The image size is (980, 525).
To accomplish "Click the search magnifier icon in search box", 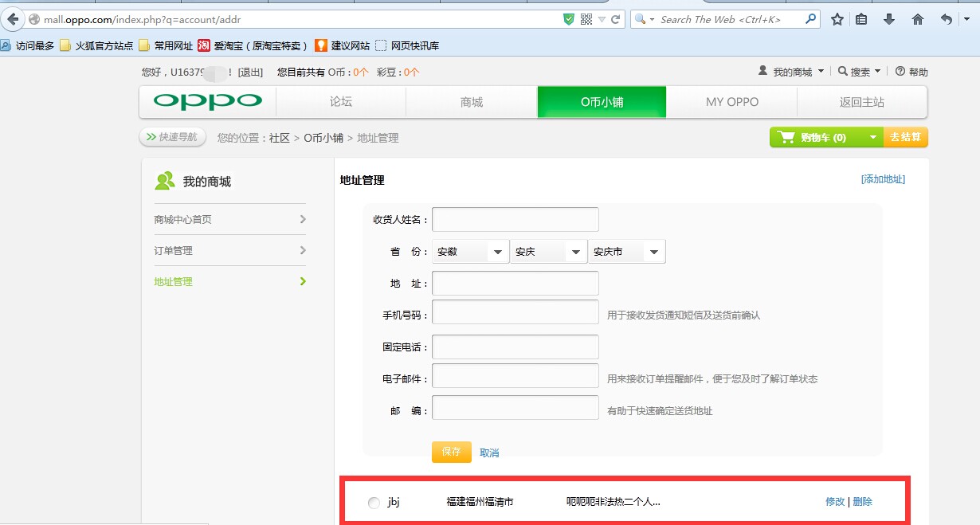I will 811,19.
